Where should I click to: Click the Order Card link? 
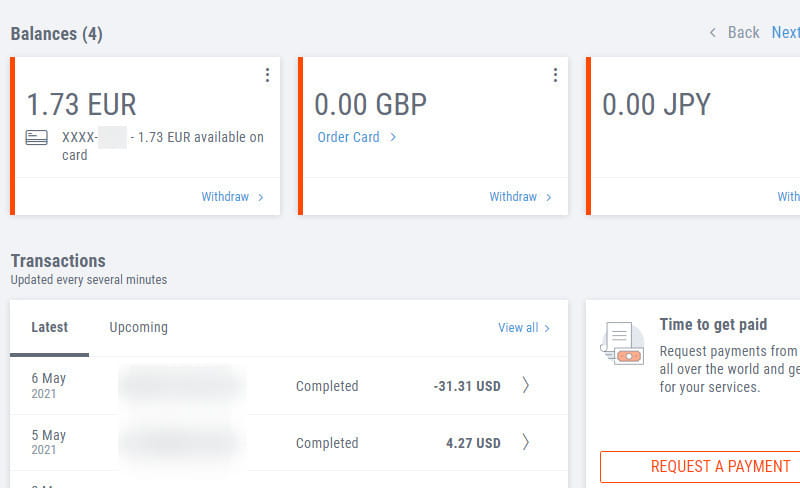[x=356, y=137]
